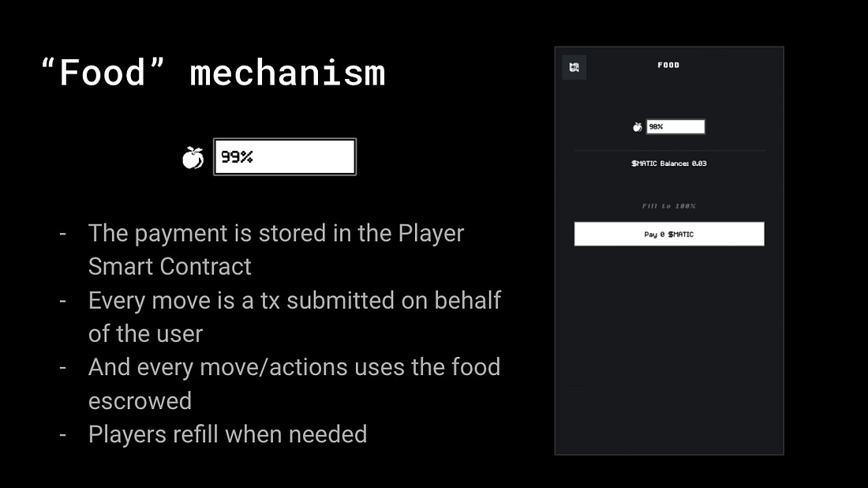Select the 'every move/actions uses the food' line
The image size is (868, 488).
tap(294, 367)
